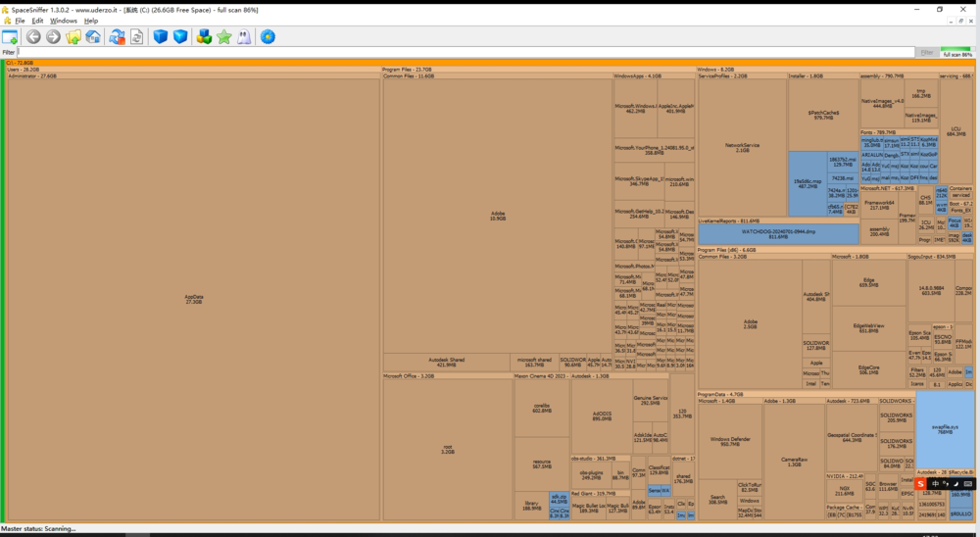Viewport: 980px width, 537px height.
Task: Select the AppData 27.3GB block
Action: coord(194,300)
